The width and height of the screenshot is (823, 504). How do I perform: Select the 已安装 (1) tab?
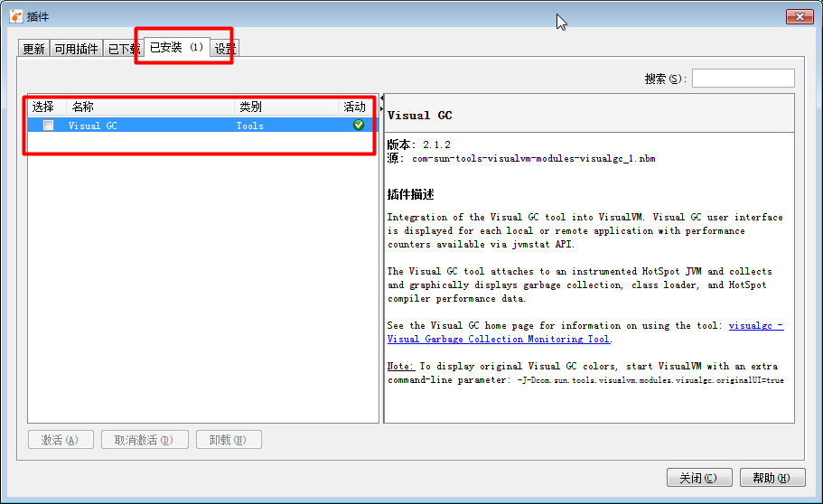[x=176, y=47]
